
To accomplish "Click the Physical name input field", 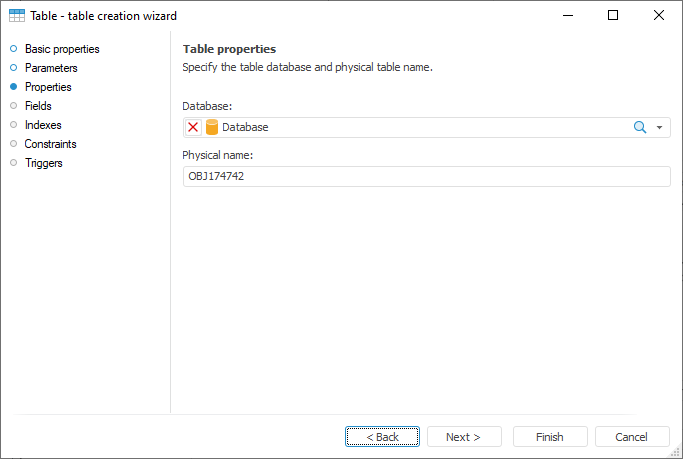I will [426, 176].
